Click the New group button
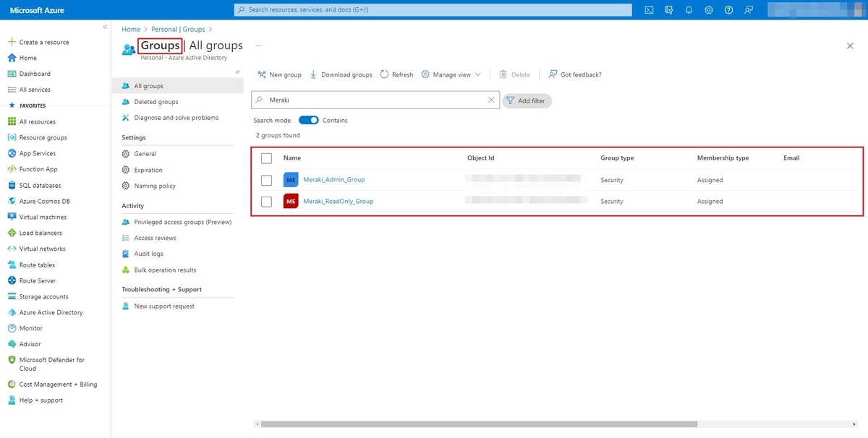This screenshot has height=438, width=868. (279, 74)
